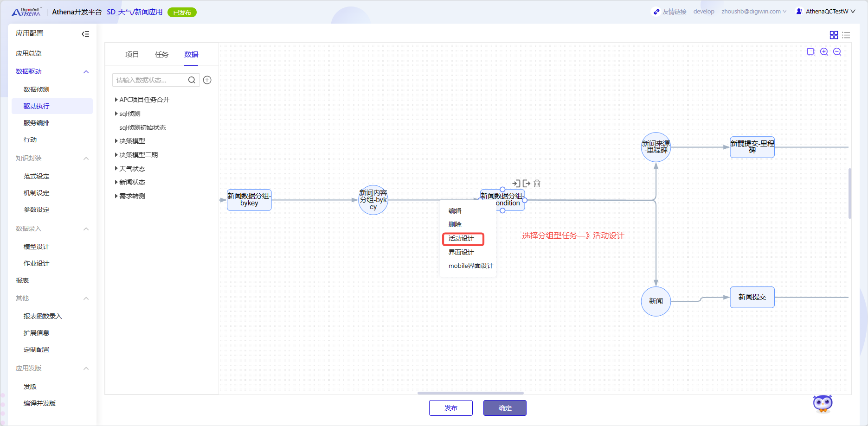868x426 pixels.
Task: Expand APC项目任务合并 tree node
Action: 116,100
